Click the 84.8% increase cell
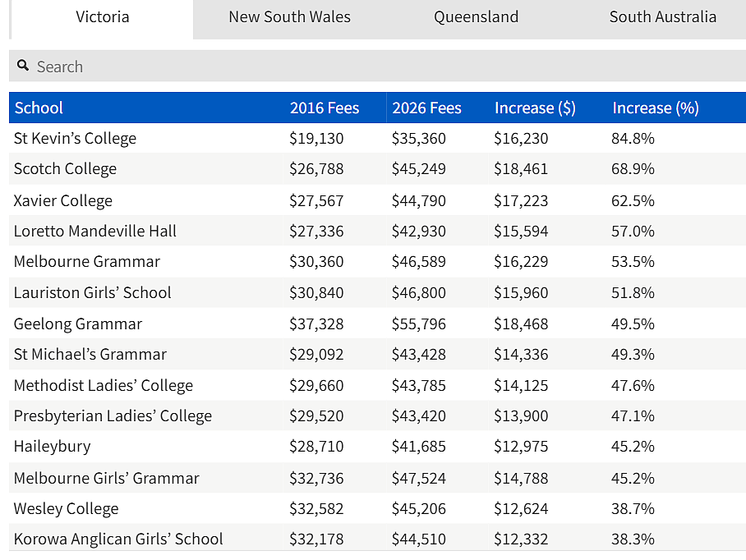This screenshot has width=746, height=560. pos(633,138)
